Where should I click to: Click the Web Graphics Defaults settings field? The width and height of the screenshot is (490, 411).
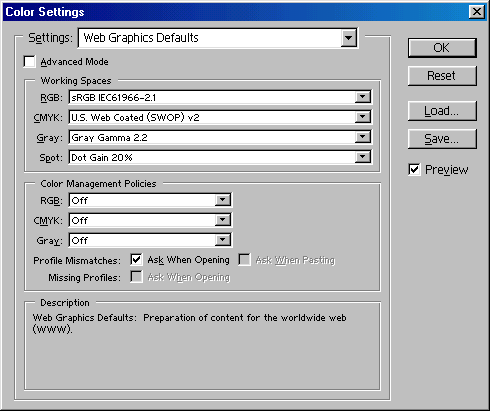218,38
